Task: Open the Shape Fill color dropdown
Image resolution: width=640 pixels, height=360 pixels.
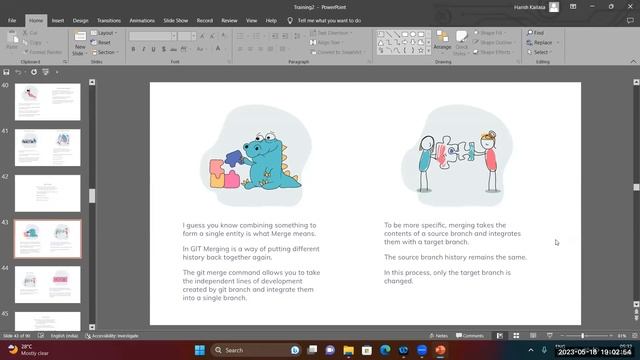Action: pos(490,33)
